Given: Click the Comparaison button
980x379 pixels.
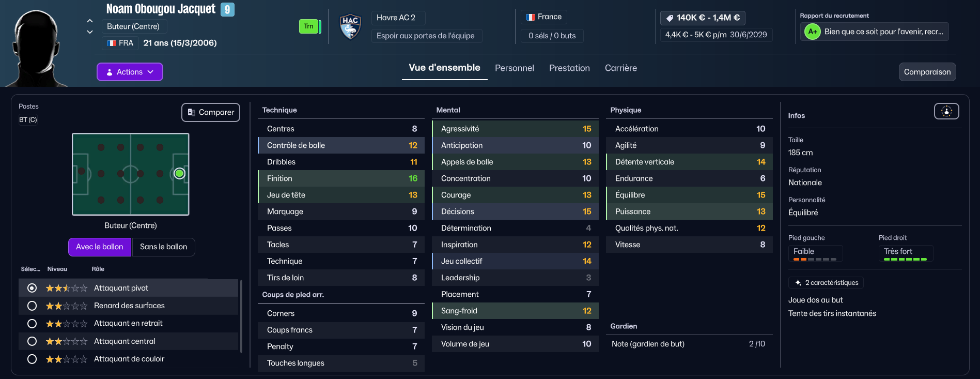Looking at the screenshot, I should click(x=927, y=72).
